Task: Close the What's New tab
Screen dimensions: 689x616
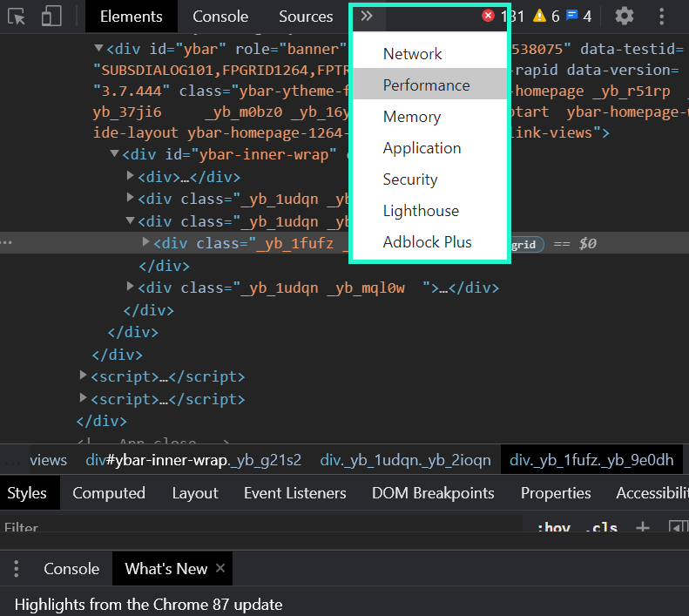Action: click(220, 568)
